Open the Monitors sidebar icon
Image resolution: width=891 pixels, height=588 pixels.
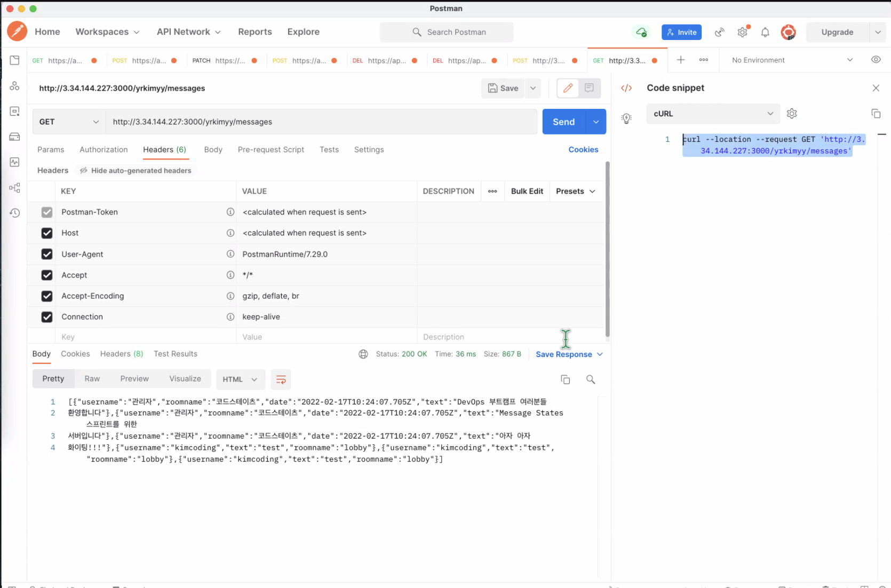(x=14, y=162)
